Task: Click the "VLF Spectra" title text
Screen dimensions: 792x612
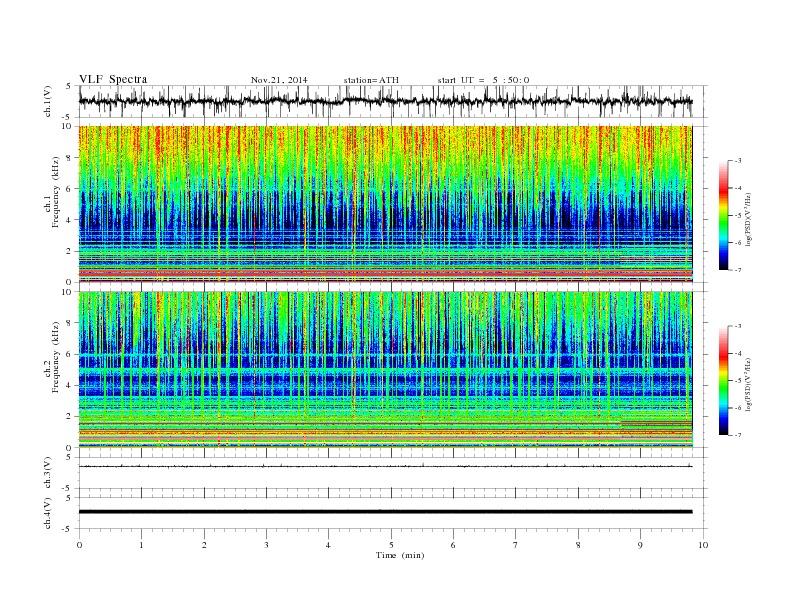Action: click(113, 79)
